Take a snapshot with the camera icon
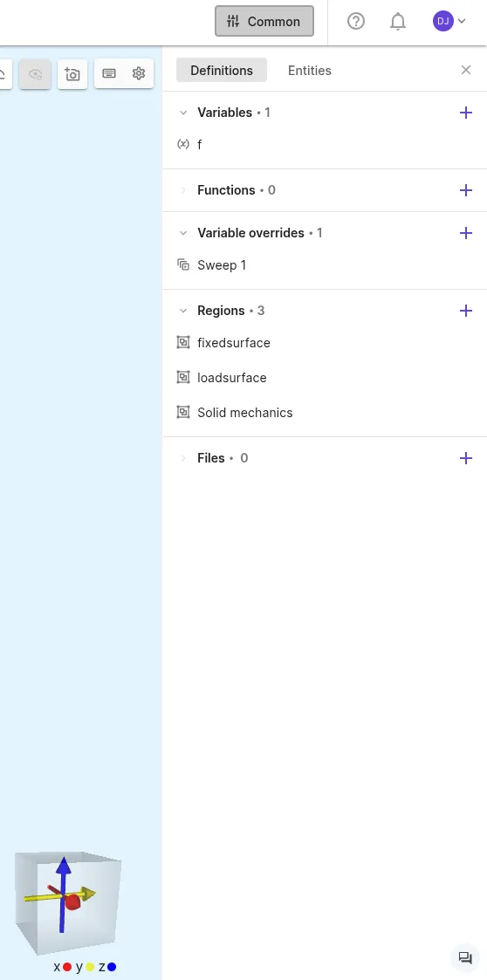487x980 pixels. pyautogui.click(x=72, y=74)
